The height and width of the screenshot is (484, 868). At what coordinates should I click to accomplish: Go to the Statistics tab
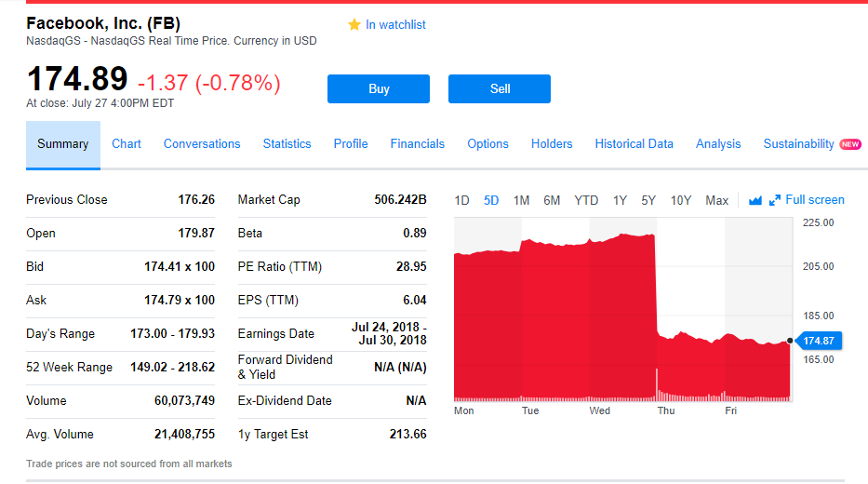pyautogui.click(x=287, y=144)
